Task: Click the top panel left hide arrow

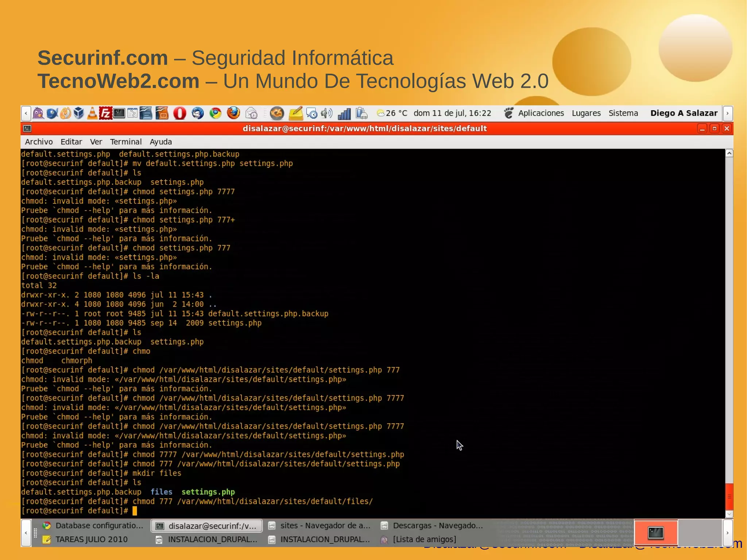Action: pyautogui.click(x=26, y=113)
